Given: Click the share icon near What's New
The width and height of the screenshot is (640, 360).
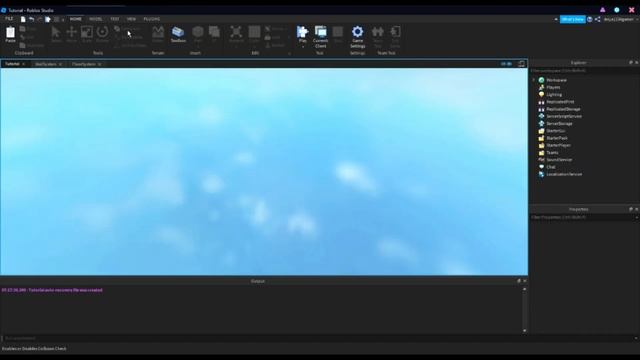Looking at the screenshot, I should click(x=598, y=19).
